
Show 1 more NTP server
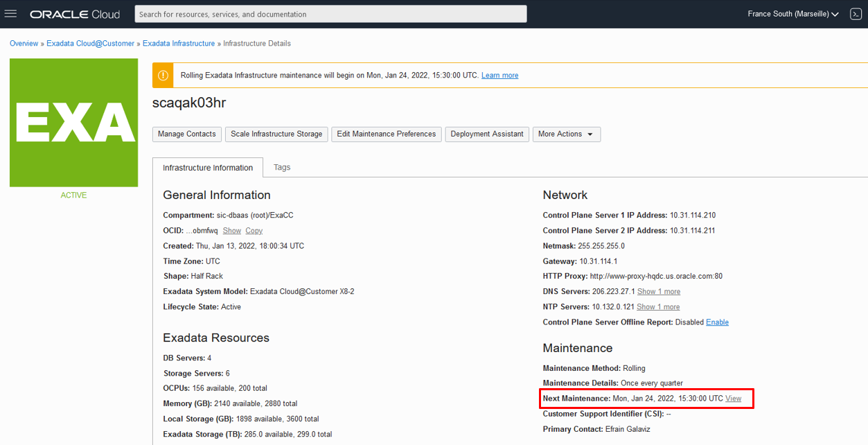coord(658,307)
